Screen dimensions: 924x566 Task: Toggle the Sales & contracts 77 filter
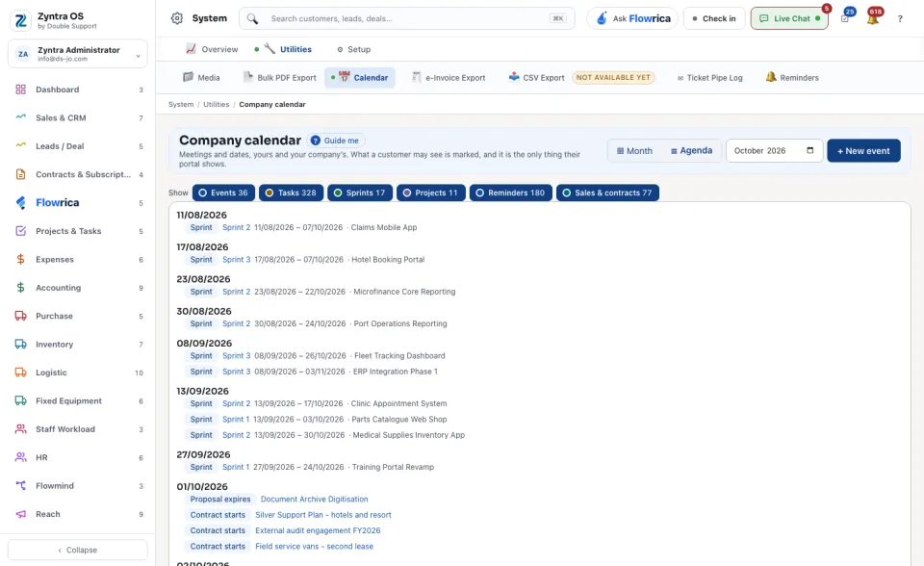607,193
